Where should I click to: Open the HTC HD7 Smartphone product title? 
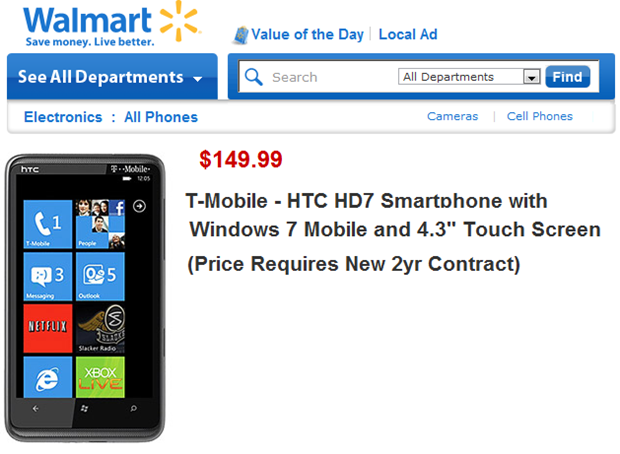pos(394,214)
